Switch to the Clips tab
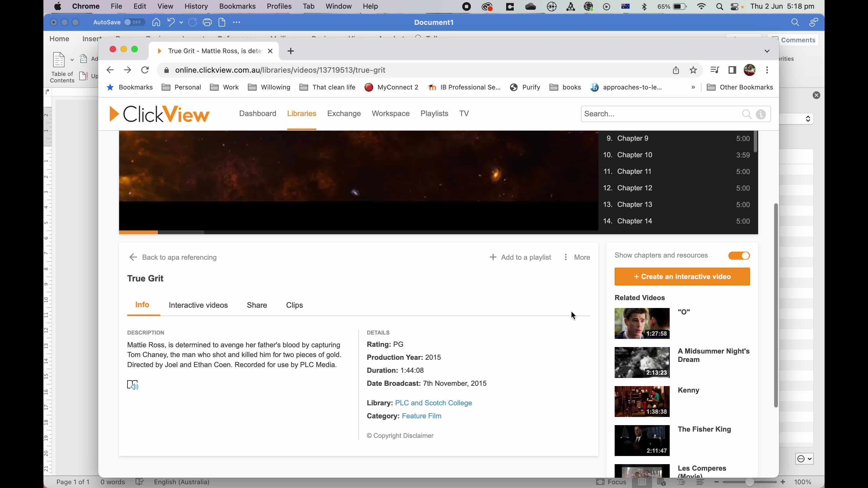The width and height of the screenshot is (868, 488). (x=295, y=305)
